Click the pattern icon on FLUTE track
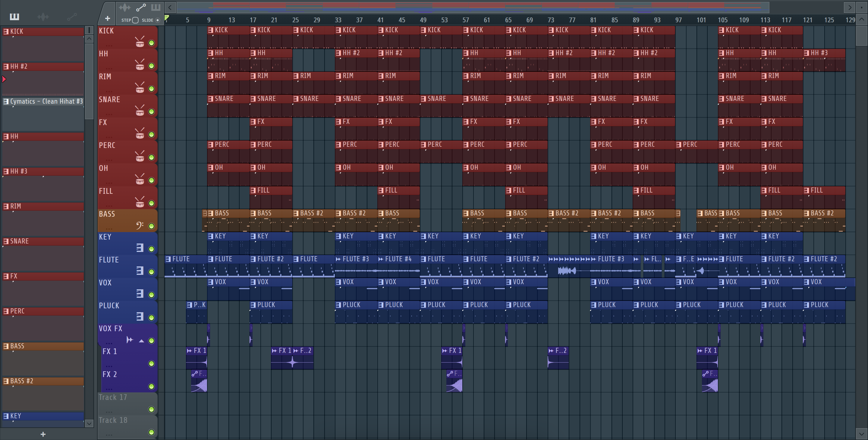Screen dimensions: 868x440 [140, 271]
